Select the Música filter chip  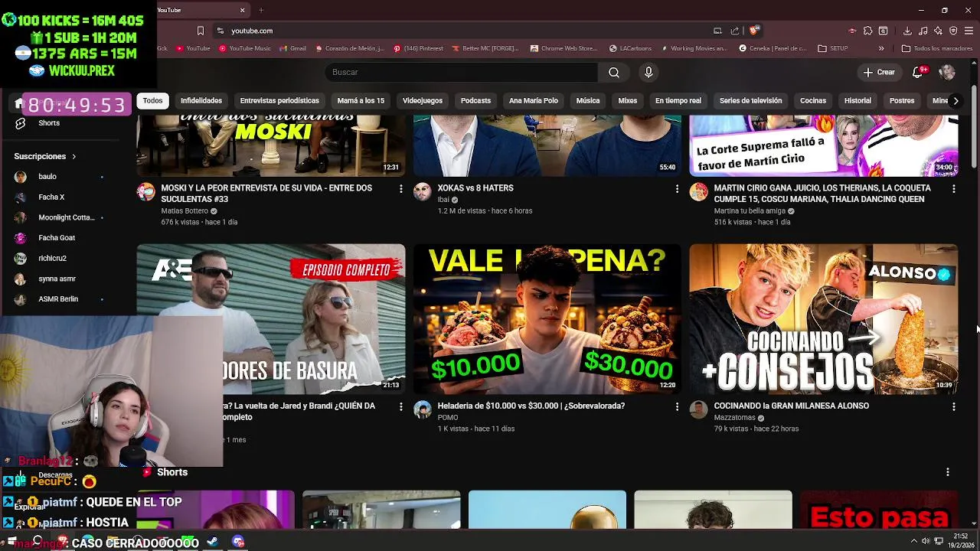coord(588,100)
